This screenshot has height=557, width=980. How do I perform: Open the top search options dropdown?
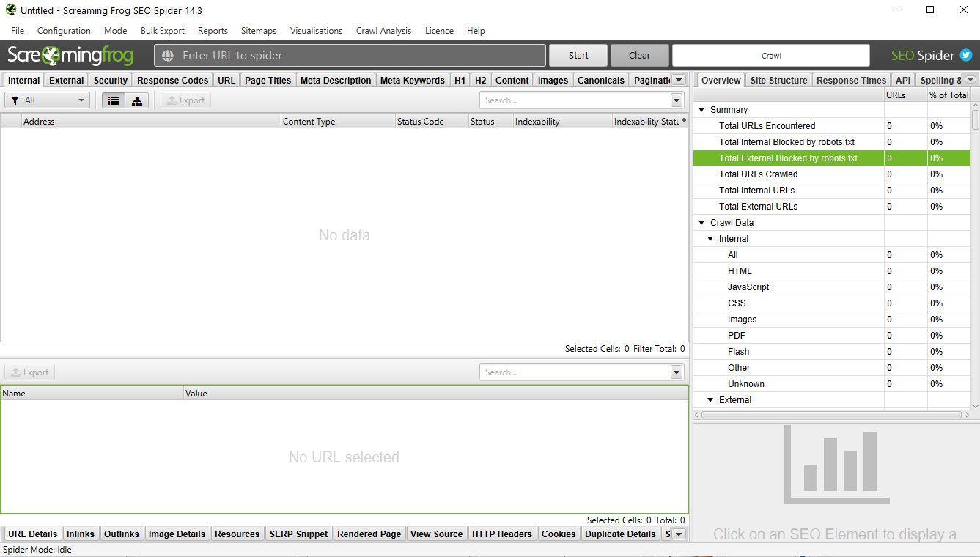tap(677, 100)
